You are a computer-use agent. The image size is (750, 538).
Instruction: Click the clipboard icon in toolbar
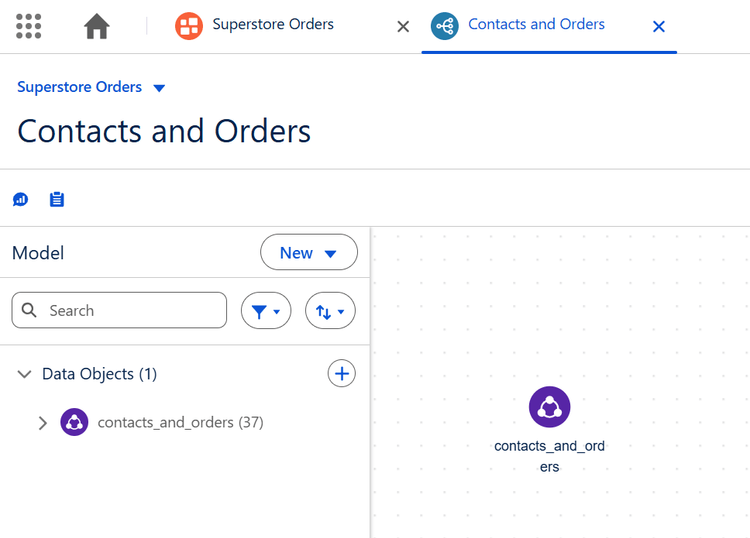(57, 200)
